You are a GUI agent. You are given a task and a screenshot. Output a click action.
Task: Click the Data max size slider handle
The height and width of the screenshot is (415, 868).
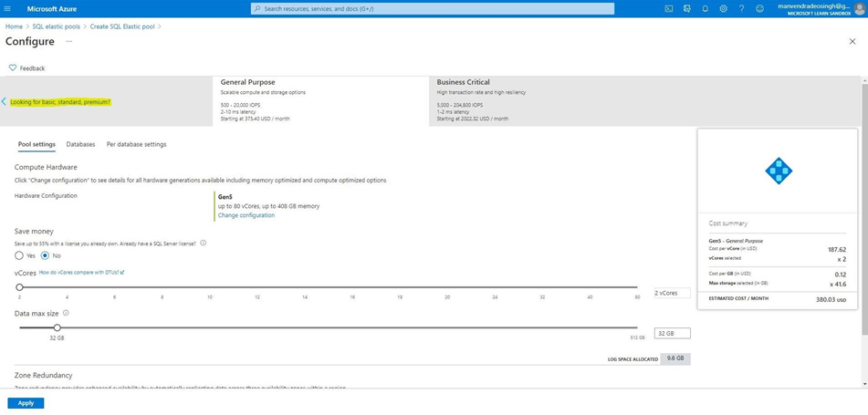[57, 327]
